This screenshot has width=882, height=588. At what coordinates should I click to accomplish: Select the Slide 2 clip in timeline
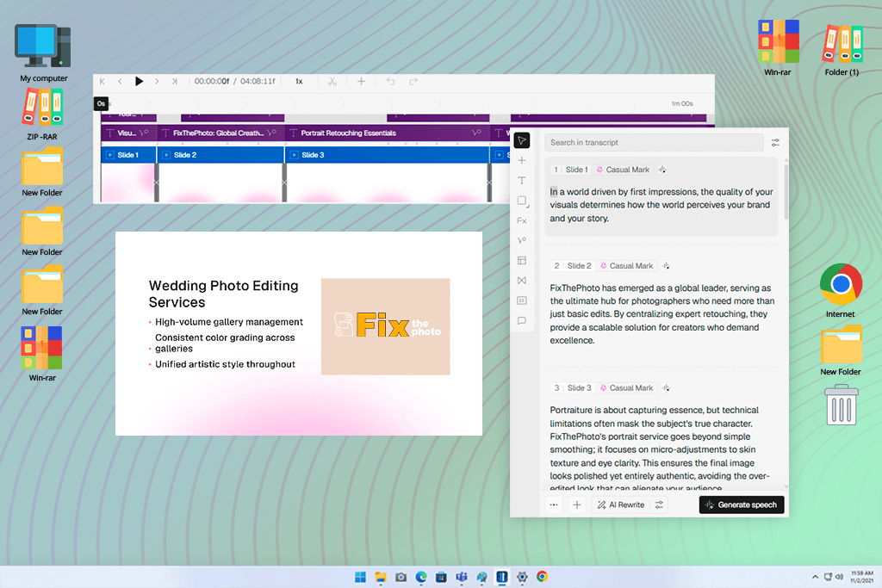(x=221, y=155)
